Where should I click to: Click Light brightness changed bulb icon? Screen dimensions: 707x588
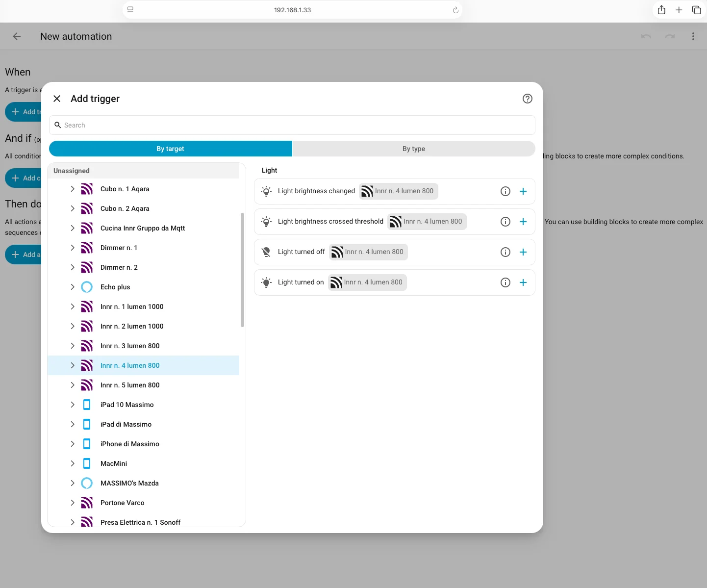(x=266, y=191)
